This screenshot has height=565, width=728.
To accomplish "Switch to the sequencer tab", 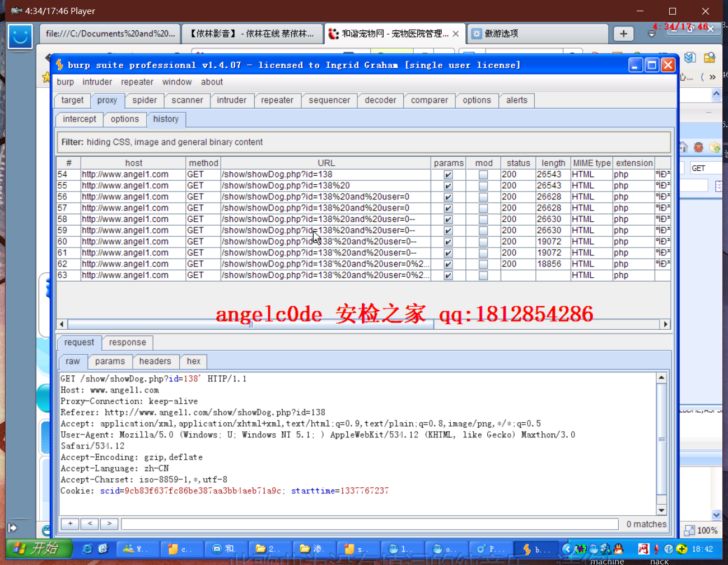I will coord(329,100).
